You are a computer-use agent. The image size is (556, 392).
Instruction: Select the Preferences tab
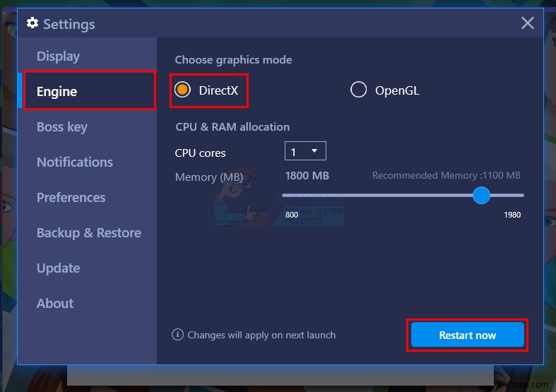pyautogui.click(x=71, y=198)
